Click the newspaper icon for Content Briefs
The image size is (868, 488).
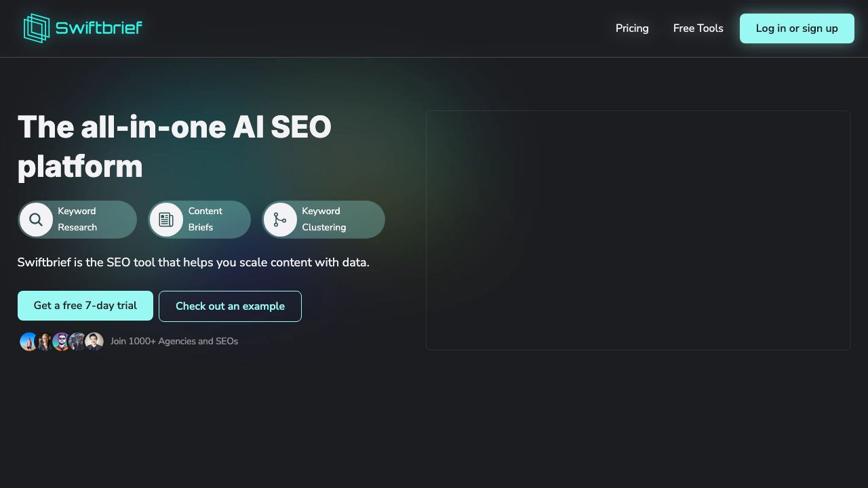point(166,220)
